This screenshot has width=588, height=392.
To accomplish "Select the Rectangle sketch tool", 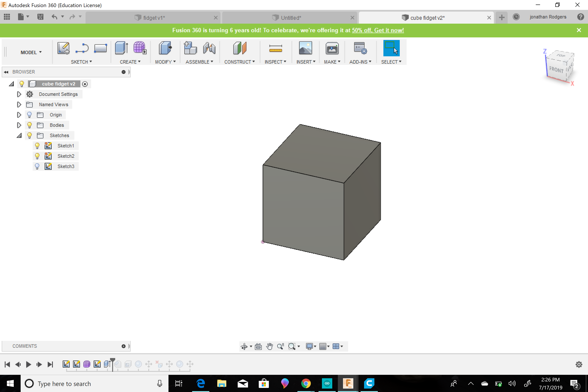I will 101,48.
